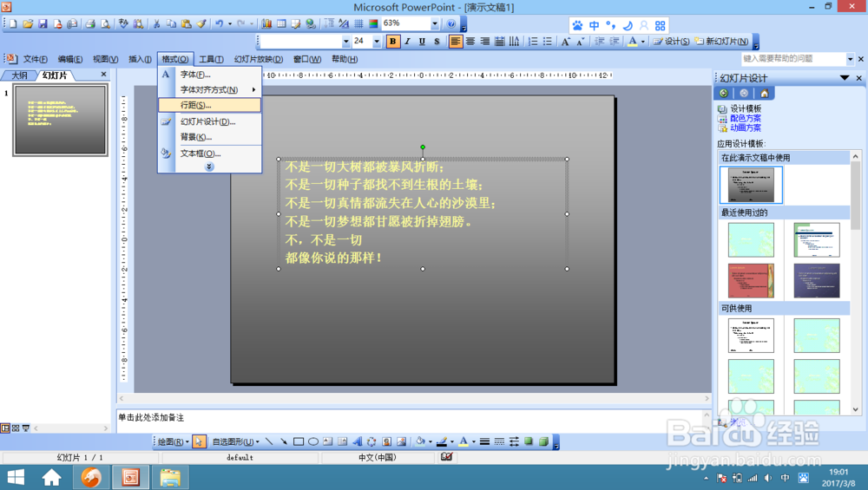Click the Insert Picture icon in drawing toolbar
This screenshot has width=868, height=490.
point(401,441)
